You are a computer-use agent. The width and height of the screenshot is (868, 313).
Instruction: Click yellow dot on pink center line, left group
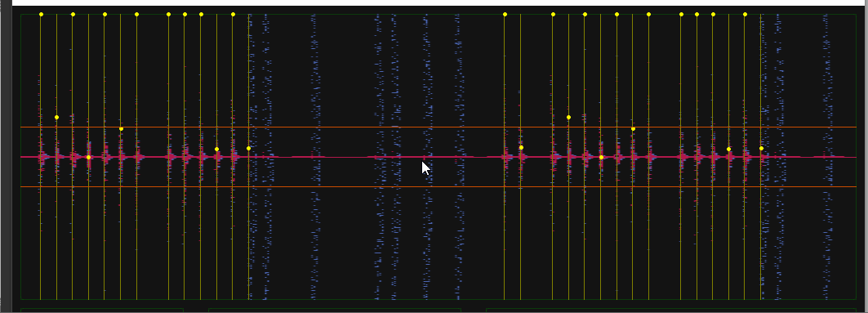point(88,158)
